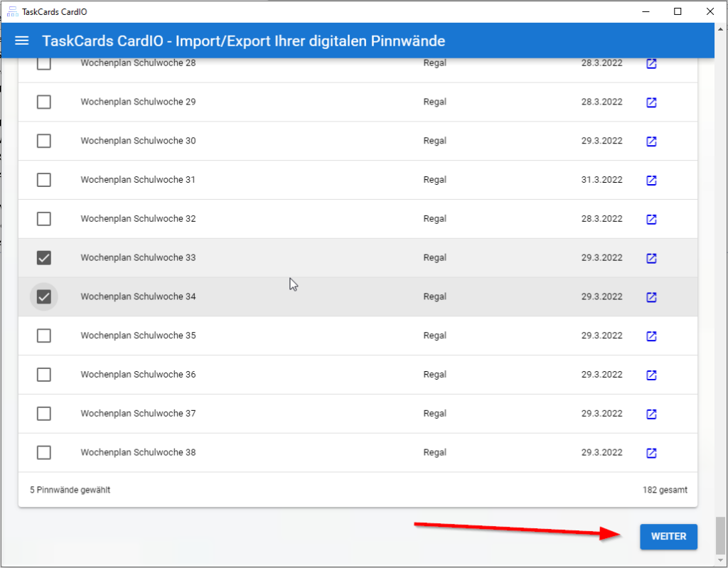Click the scrollbar down arrow

720,560
